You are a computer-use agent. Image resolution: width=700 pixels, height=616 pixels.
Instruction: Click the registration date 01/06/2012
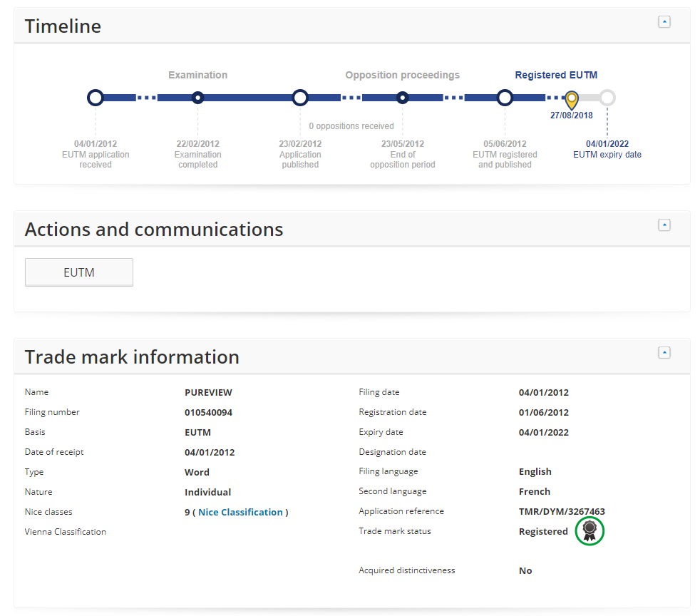coord(543,413)
